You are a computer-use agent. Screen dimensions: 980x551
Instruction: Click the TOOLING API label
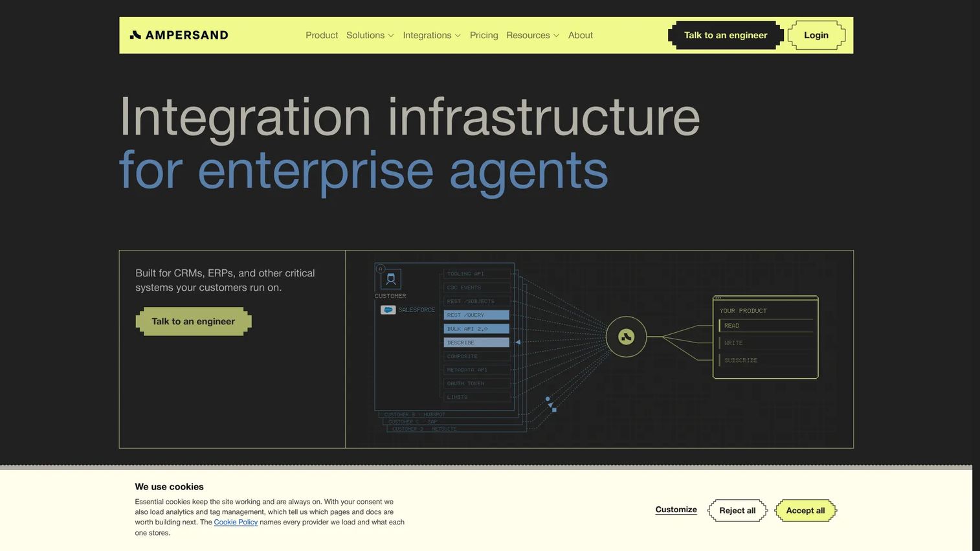(465, 274)
